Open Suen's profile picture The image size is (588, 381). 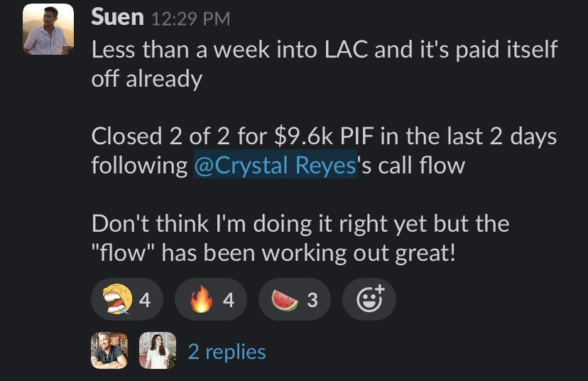click(48, 30)
